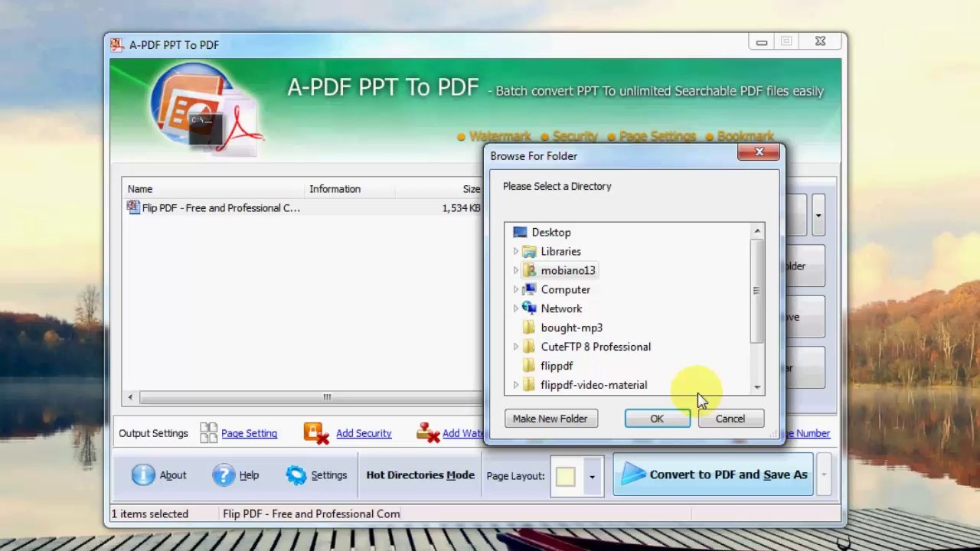Expand the CuteFTP 8 Professional folder
The width and height of the screenshot is (980, 551).
coord(515,347)
